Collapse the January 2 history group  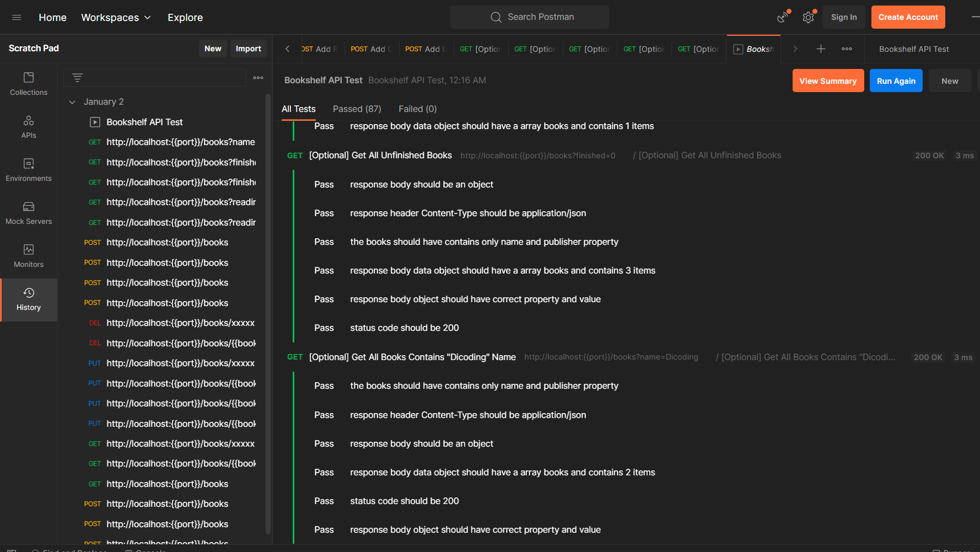click(72, 102)
